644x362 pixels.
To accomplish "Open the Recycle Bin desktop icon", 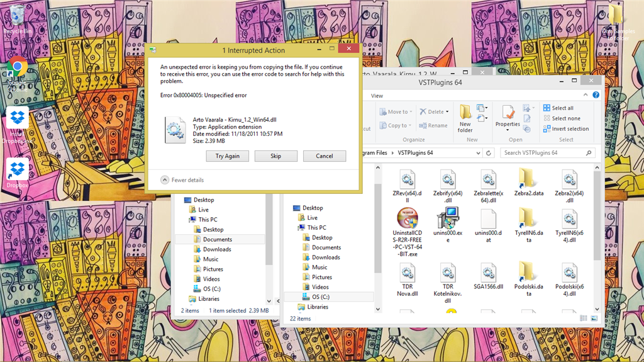I will 17,18.
